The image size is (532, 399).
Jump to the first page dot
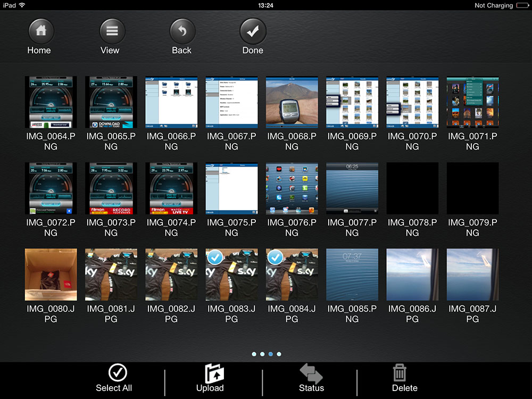(254, 354)
